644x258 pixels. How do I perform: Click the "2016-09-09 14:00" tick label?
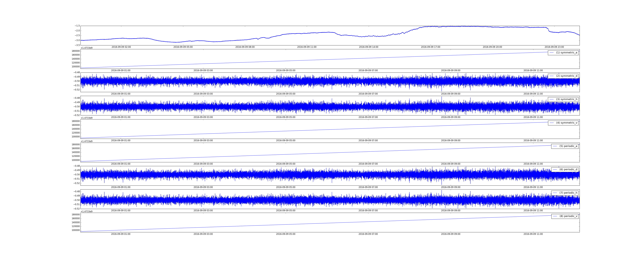click(369, 47)
